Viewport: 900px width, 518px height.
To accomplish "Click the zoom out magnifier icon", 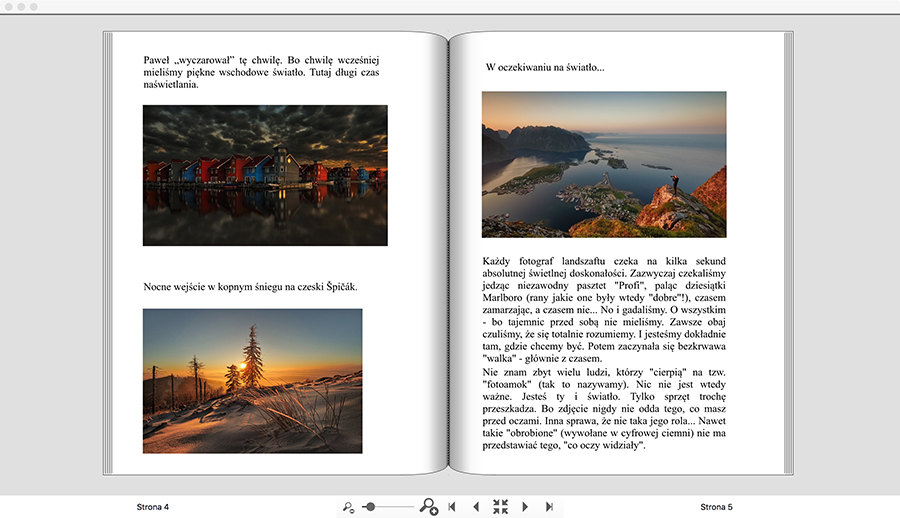I will pos(348,508).
